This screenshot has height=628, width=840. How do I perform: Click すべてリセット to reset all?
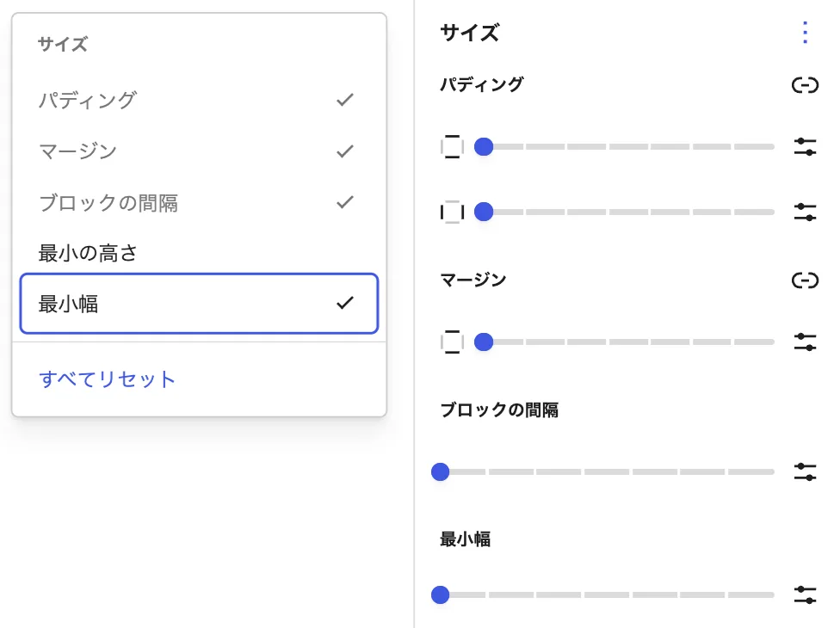click(x=107, y=379)
